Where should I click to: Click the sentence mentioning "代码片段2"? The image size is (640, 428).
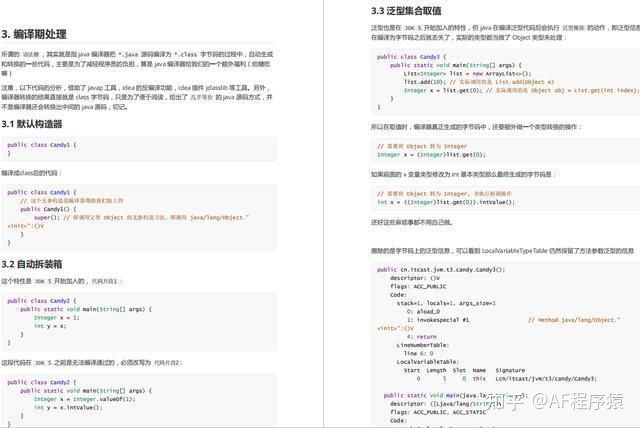tap(92, 363)
